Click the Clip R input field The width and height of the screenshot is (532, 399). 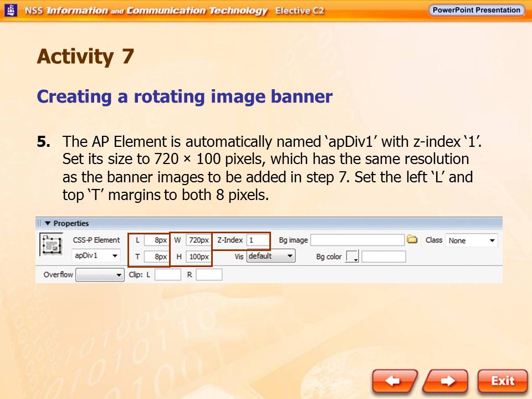pos(209,274)
